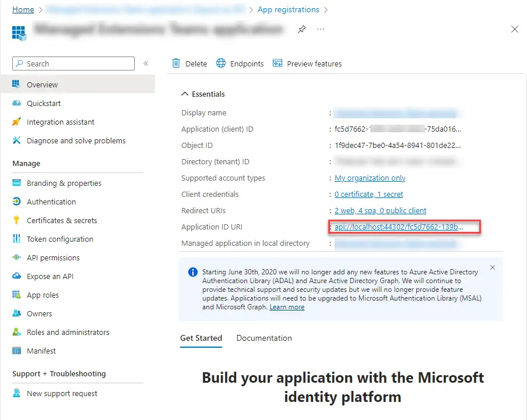The height and width of the screenshot is (420, 527).
Task: Click the blurred Managed application link
Action: (396, 243)
